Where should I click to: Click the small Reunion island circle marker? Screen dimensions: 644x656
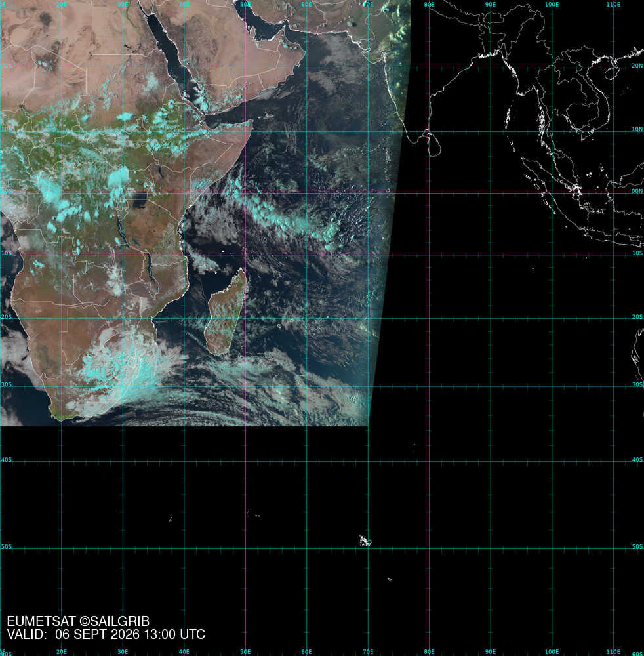[x=279, y=325]
